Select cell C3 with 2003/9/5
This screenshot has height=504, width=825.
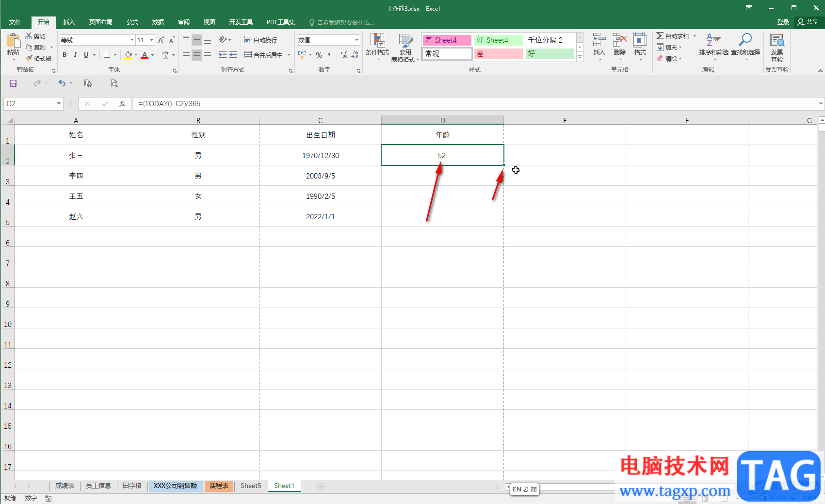pyautogui.click(x=321, y=176)
